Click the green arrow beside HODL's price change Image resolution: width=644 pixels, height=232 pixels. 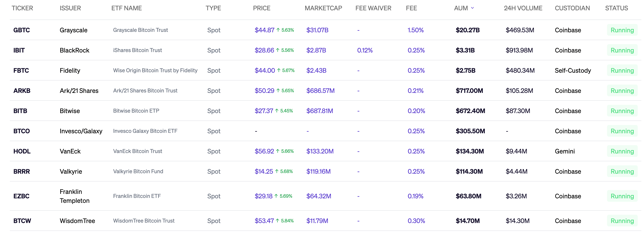tap(277, 151)
